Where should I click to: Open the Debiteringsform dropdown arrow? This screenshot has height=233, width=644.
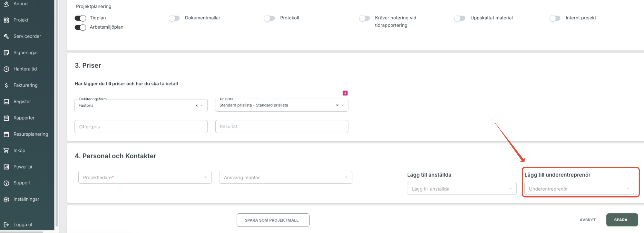tap(202, 105)
